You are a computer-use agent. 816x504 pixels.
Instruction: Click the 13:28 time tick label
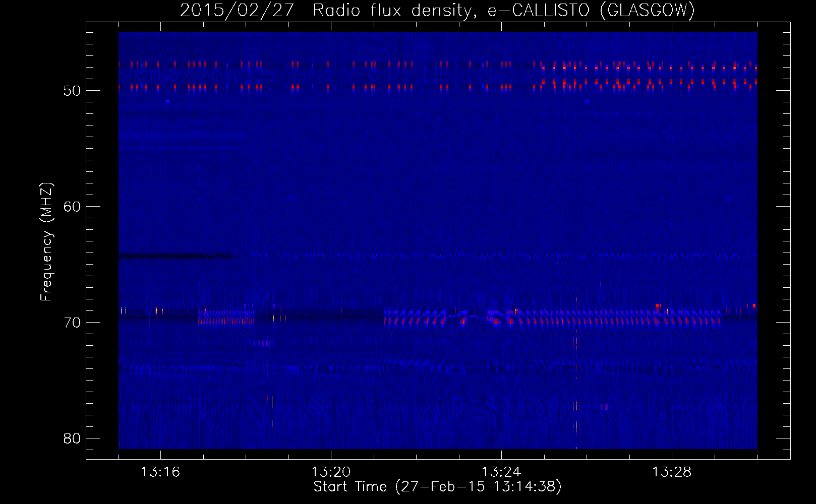pyautogui.click(x=672, y=472)
